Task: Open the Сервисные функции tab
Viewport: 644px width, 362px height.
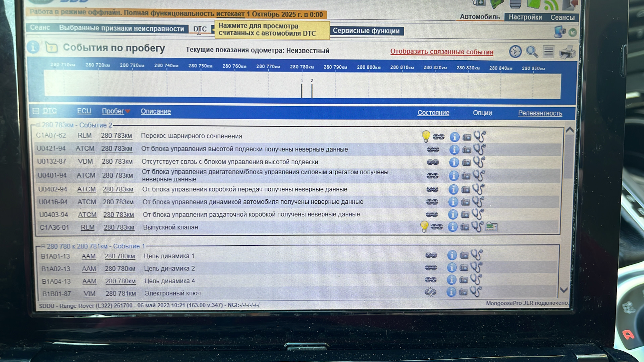Action: tap(366, 31)
